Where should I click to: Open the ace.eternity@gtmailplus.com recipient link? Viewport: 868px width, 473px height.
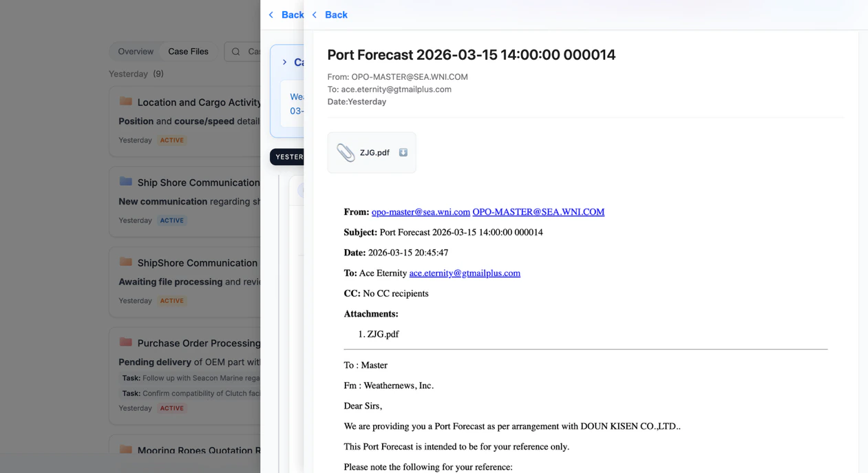coord(465,273)
